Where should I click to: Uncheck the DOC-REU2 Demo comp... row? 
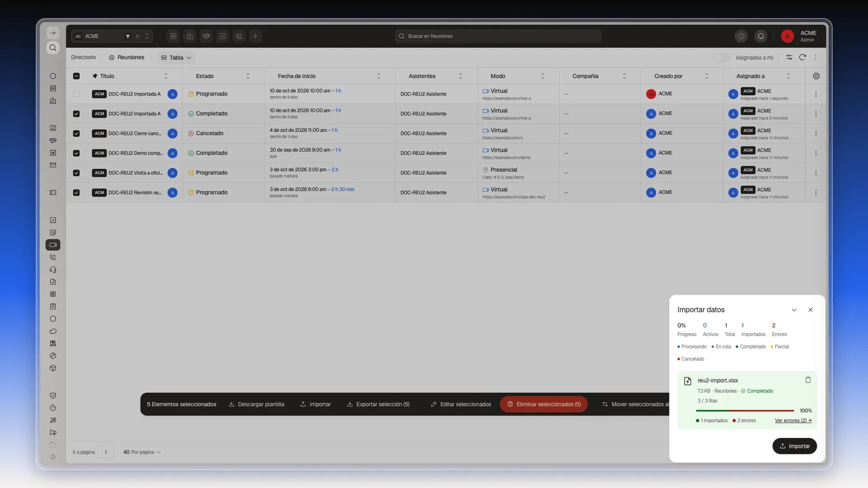coord(76,153)
